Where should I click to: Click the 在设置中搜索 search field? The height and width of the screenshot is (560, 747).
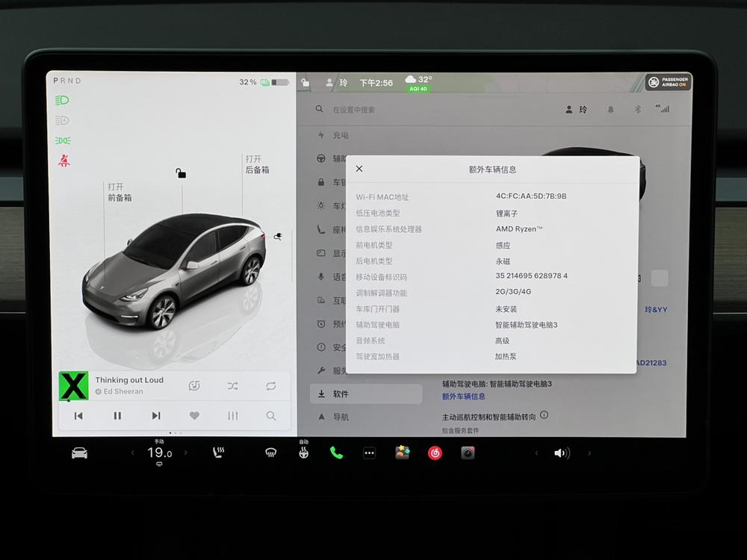click(354, 110)
